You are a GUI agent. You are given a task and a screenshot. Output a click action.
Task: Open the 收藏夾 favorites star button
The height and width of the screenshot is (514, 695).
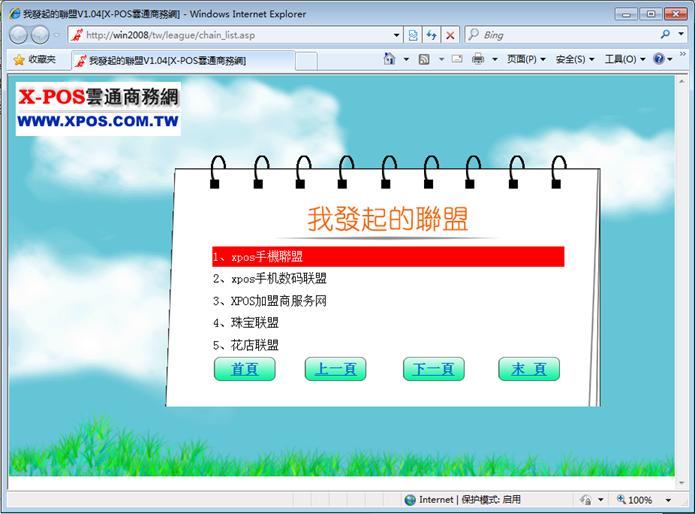[34, 60]
